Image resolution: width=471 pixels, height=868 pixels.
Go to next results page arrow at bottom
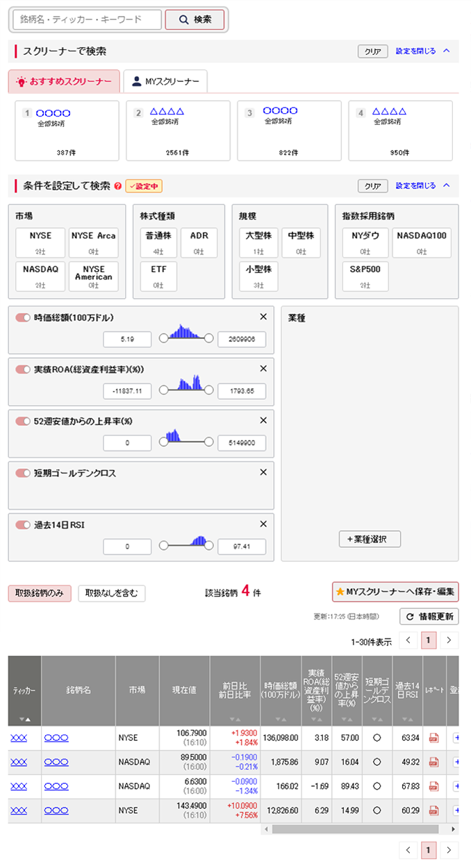pyautogui.click(x=449, y=850)
